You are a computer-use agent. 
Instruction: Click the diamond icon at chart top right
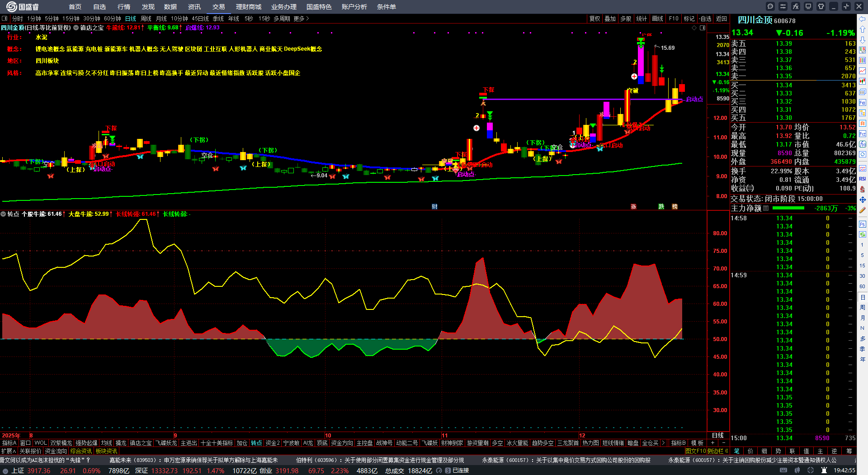[694, 28]
